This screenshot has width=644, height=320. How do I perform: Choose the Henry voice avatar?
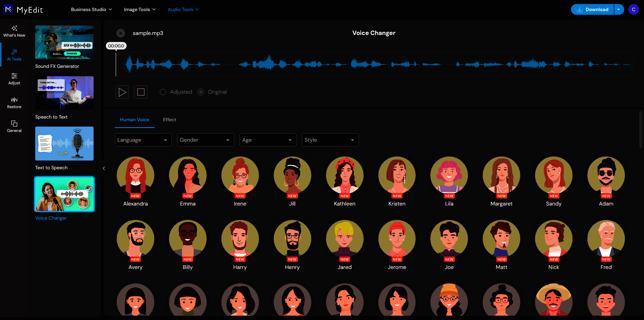tap(292, 239)
